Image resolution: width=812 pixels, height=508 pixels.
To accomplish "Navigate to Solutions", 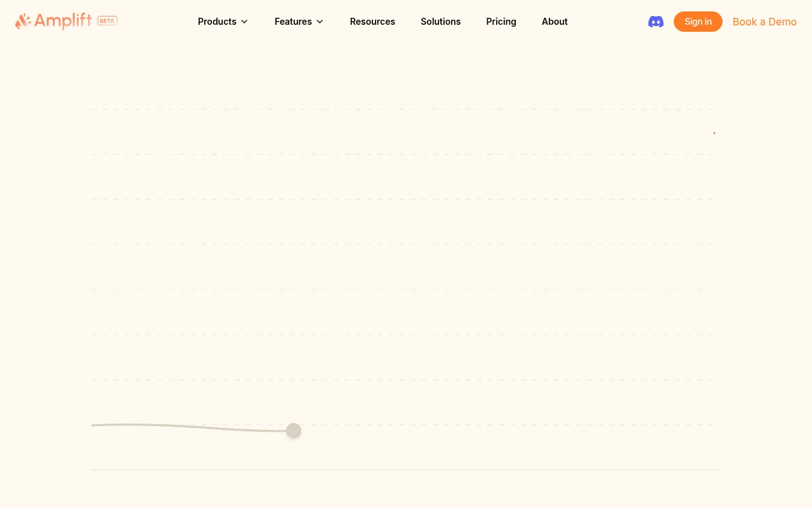I will pos(440,22).
